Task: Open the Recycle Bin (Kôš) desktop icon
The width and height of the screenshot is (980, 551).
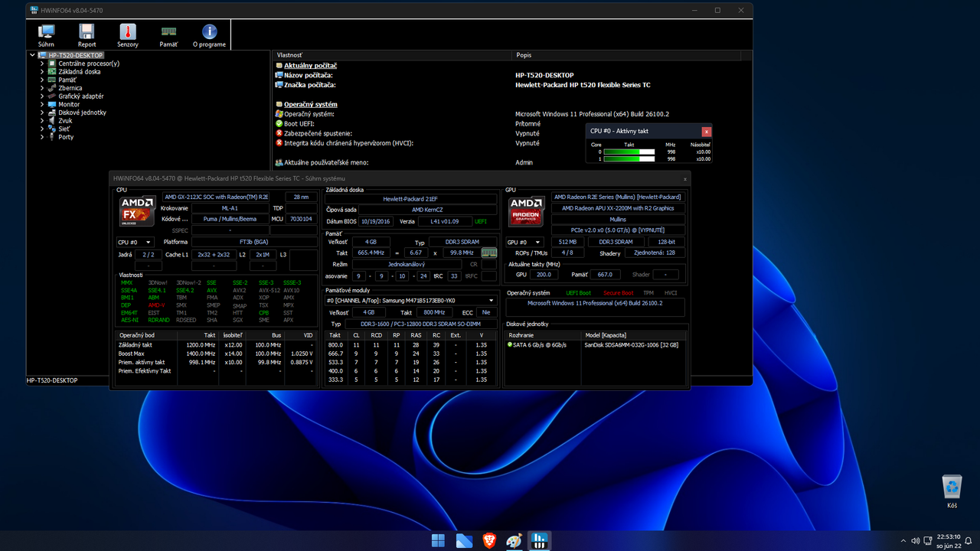Action: click(x=952, y=492)
